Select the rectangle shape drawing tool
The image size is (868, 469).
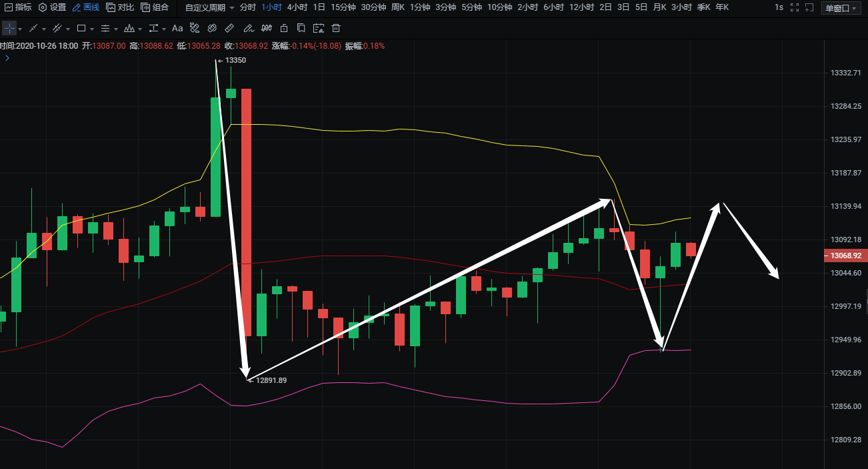[x=81, y=29]
